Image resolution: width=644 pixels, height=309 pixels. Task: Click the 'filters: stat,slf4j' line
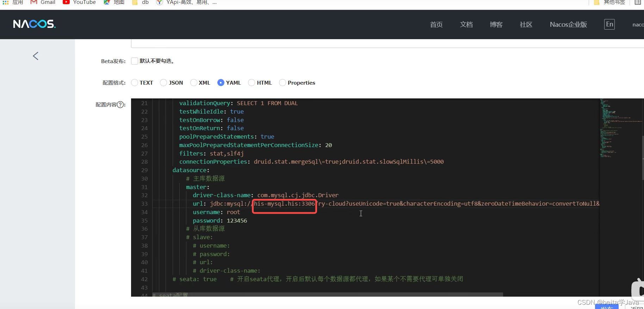pos(211,153)
